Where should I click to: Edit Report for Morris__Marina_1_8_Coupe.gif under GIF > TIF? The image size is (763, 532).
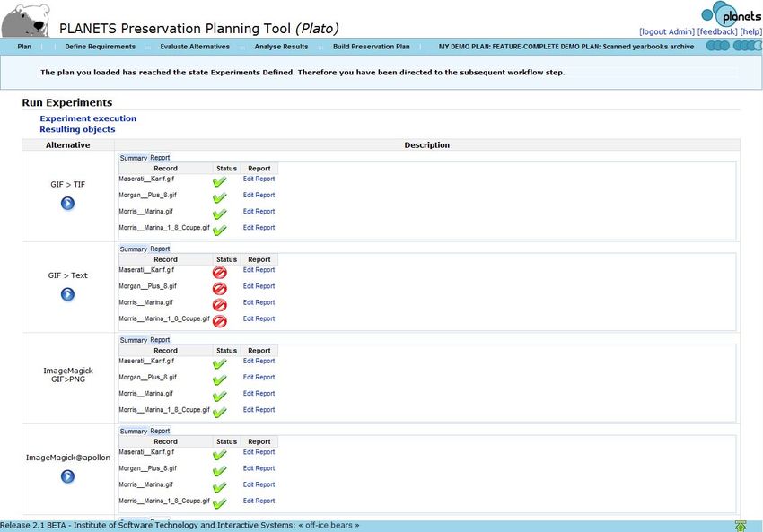click(259, 228)
